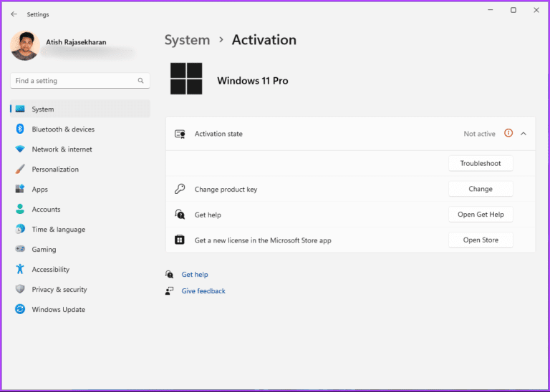Click the Accounts person icon
Screen dimensions: 550x392
tap(19, 210)
